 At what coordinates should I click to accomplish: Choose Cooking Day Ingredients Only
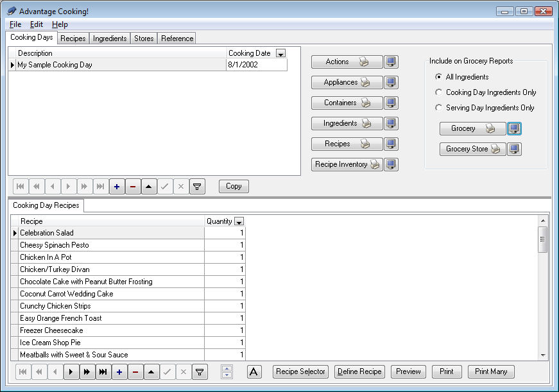click(x=439, y=92)
